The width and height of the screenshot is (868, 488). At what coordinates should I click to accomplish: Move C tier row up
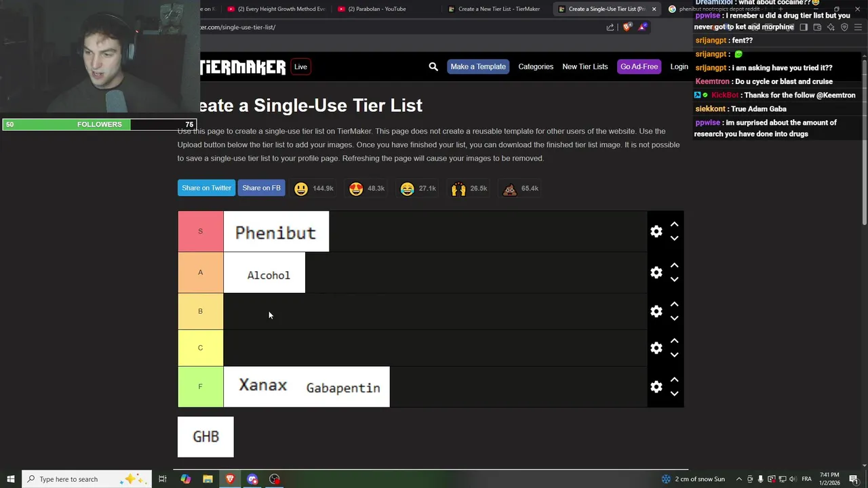coord(674,341)
